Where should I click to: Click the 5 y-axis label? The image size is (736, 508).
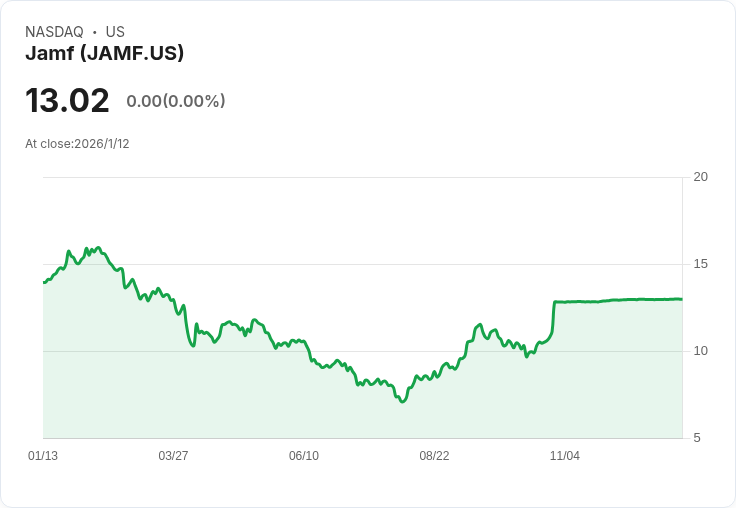(x=698, y=438)
